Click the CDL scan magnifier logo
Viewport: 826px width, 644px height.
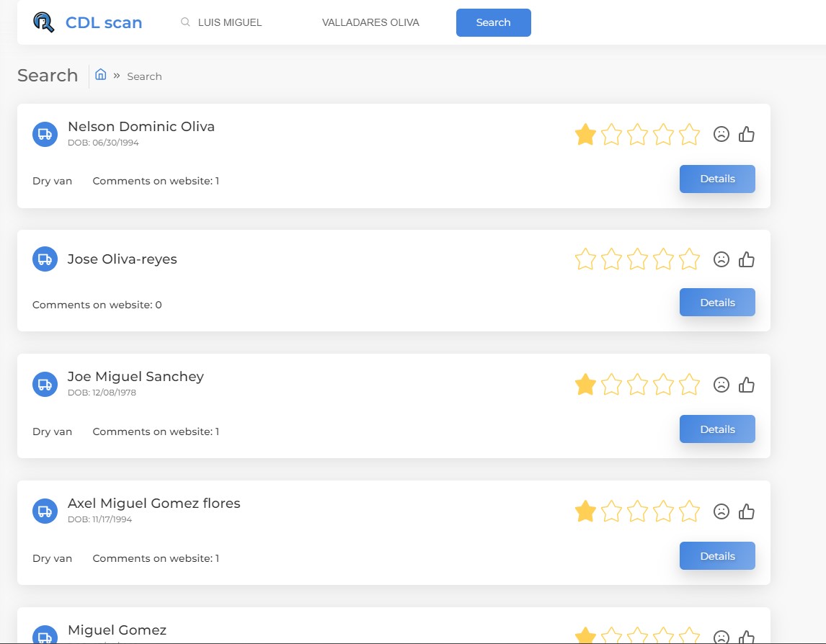(x=44, y=22)
